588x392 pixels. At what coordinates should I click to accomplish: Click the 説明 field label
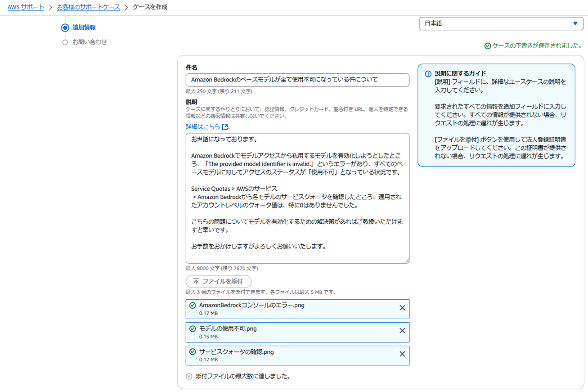(x=192, y=102)
